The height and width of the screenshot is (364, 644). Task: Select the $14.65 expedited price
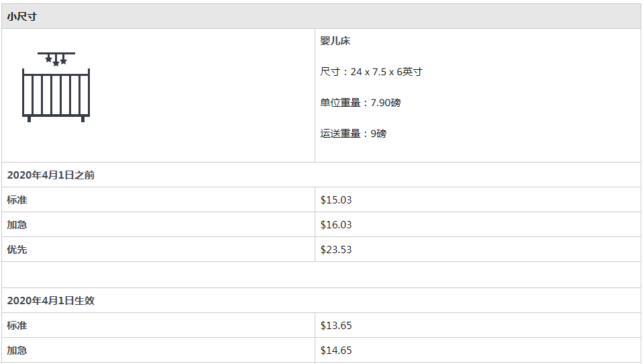(336, 350)
